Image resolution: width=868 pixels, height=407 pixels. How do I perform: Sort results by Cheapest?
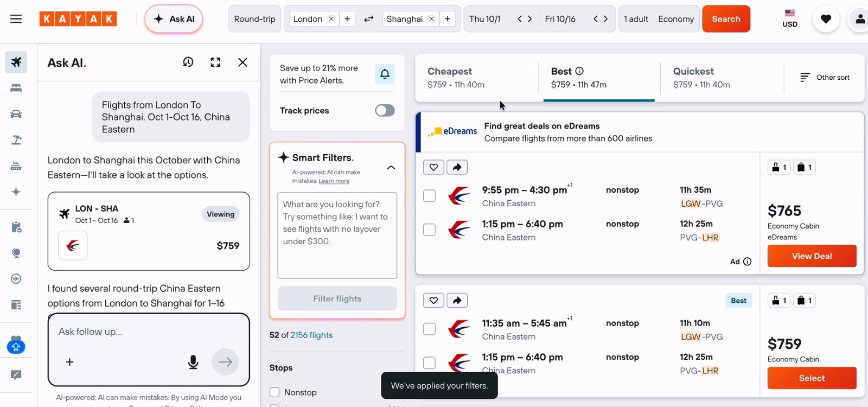click(477, 78)
